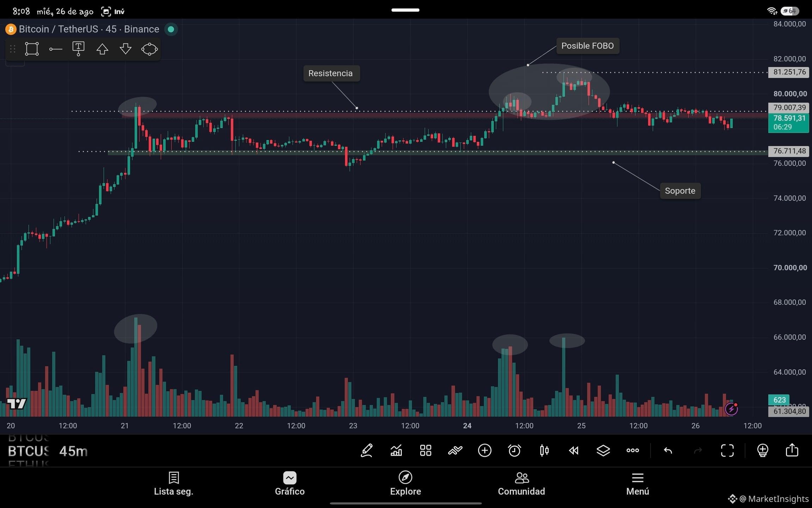Tap the 61.304,80 price label
Screen dimensions: 812x508
click(789, 411)
